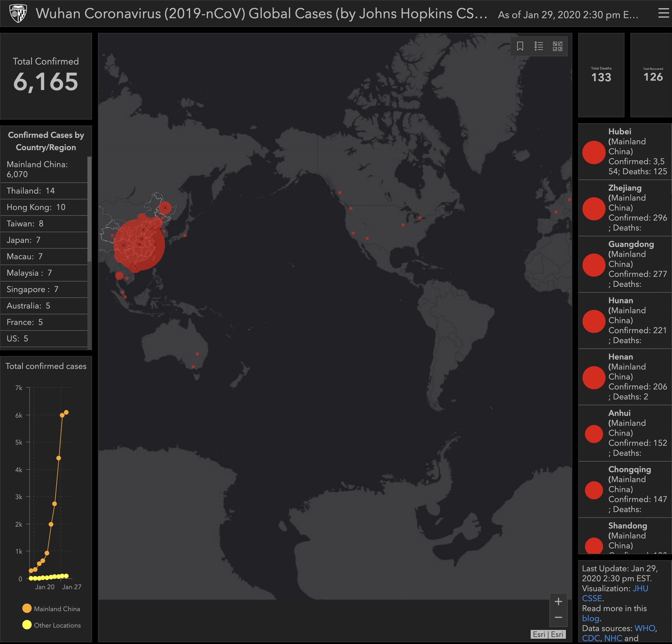Screen dimensions: 672x644
Task: Click the country list scrollbar
Action: coord(89,209)
